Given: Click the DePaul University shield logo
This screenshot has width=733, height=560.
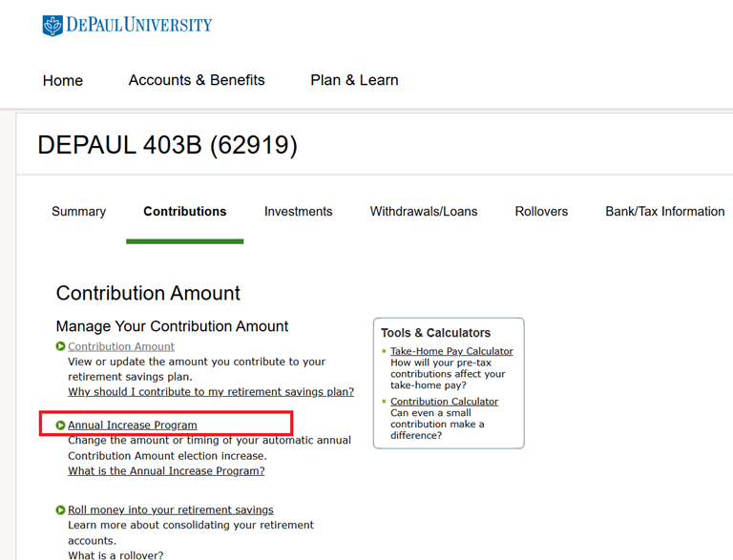Looking at the screenshot, I should (x=52, y=25).
